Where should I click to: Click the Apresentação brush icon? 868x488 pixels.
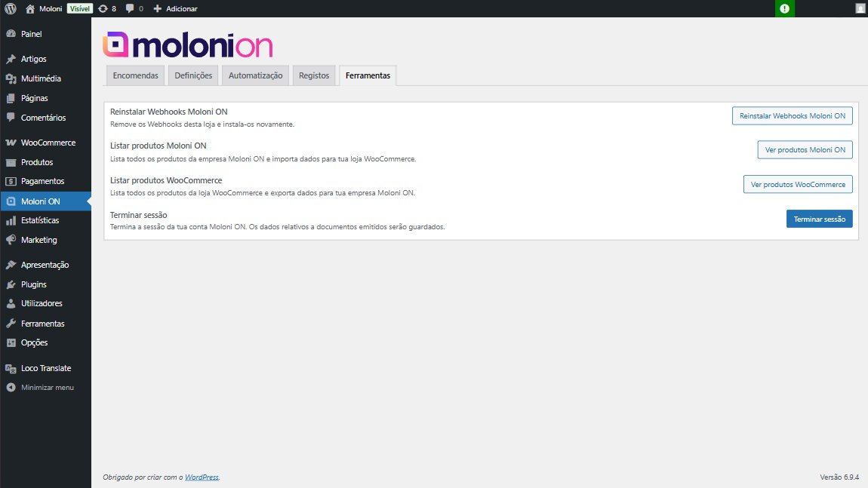point(11,265)
